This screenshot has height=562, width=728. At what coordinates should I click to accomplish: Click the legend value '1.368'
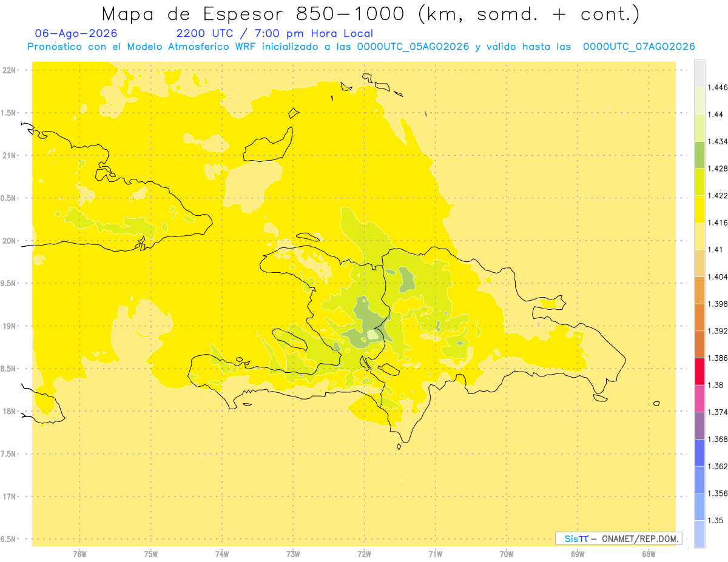click(x=718, y=439)
